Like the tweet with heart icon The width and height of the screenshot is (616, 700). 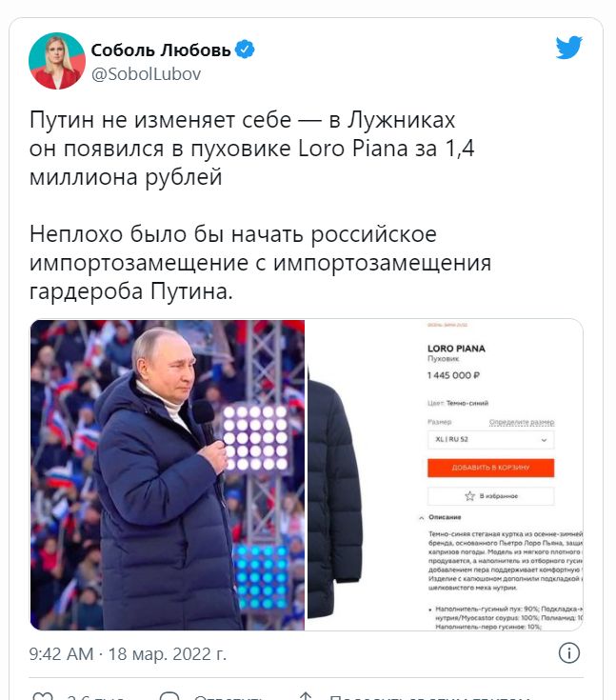point(43,696)
